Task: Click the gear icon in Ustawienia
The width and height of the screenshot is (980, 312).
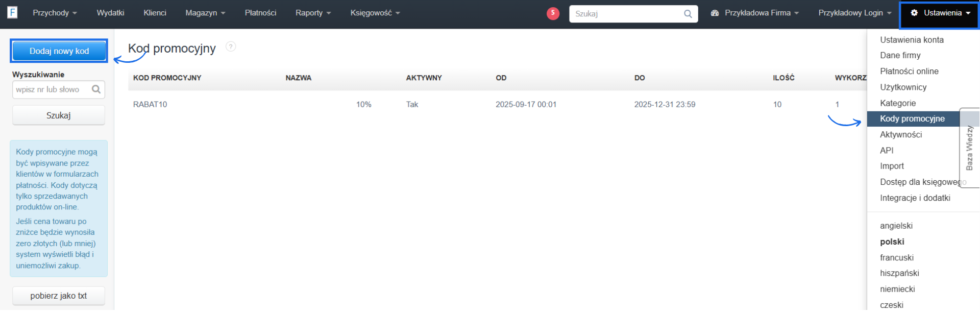Action: (x=914, y=13)
